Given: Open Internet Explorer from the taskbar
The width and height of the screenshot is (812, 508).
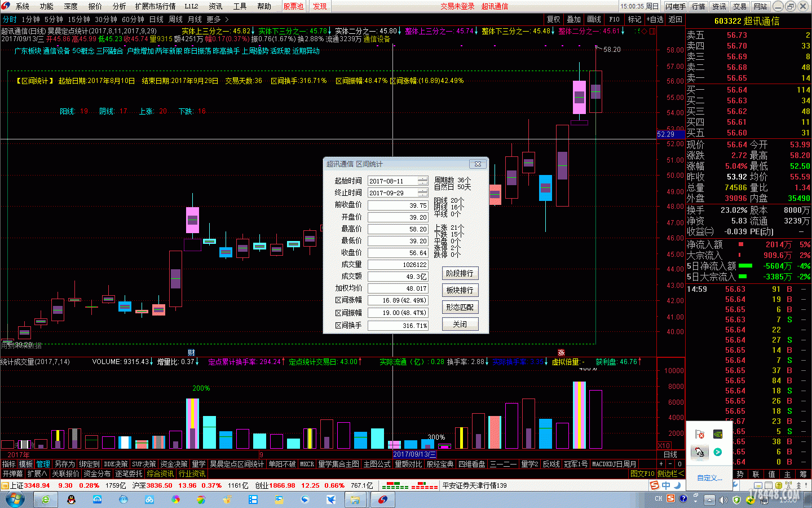Looking at the screenshot, I should coord(45,500).
